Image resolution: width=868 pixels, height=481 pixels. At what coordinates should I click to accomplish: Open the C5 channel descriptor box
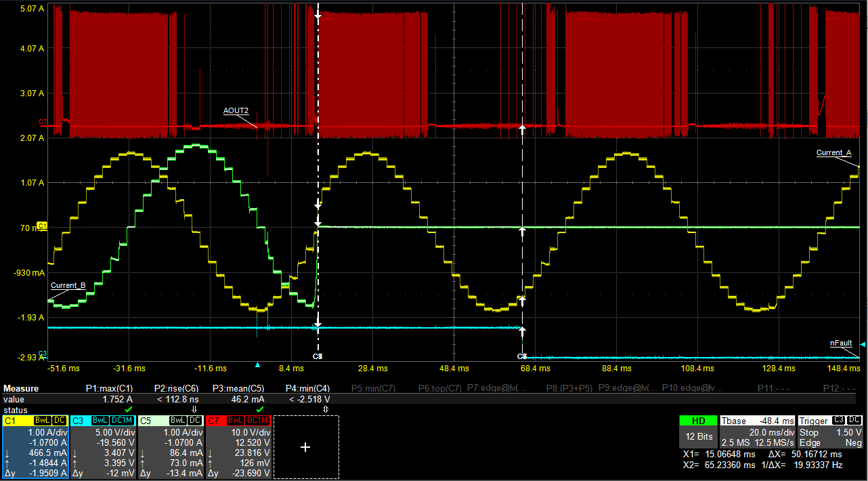click(x=171, y=447)
